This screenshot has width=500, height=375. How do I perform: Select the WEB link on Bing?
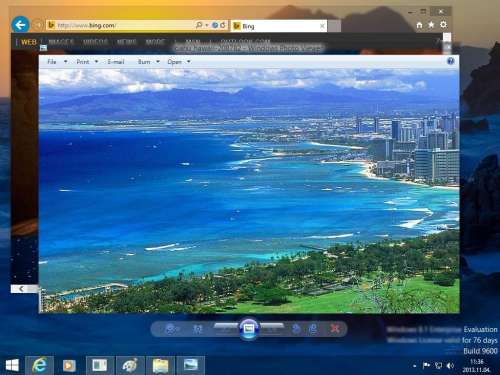pos(29,42)
